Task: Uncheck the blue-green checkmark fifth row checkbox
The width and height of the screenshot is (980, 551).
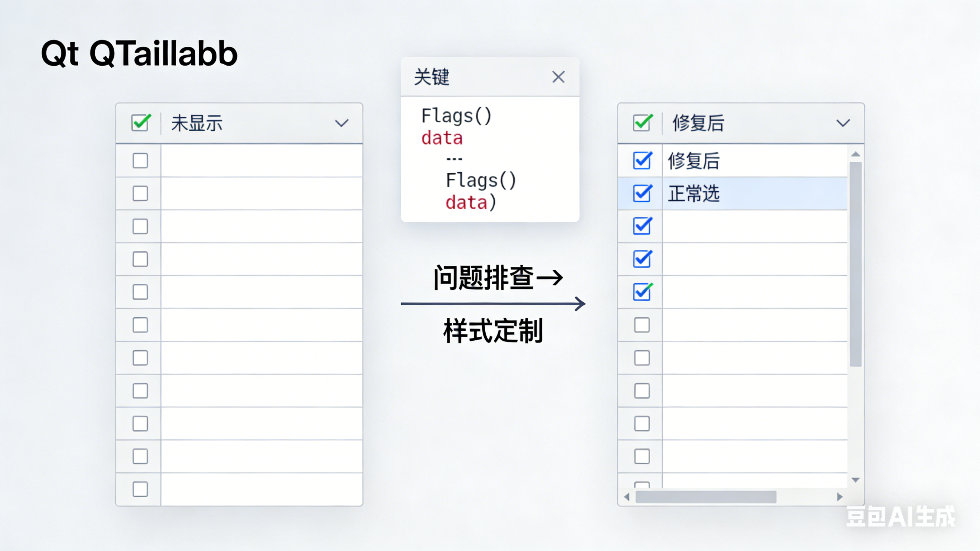Action: tap(642, 292)
